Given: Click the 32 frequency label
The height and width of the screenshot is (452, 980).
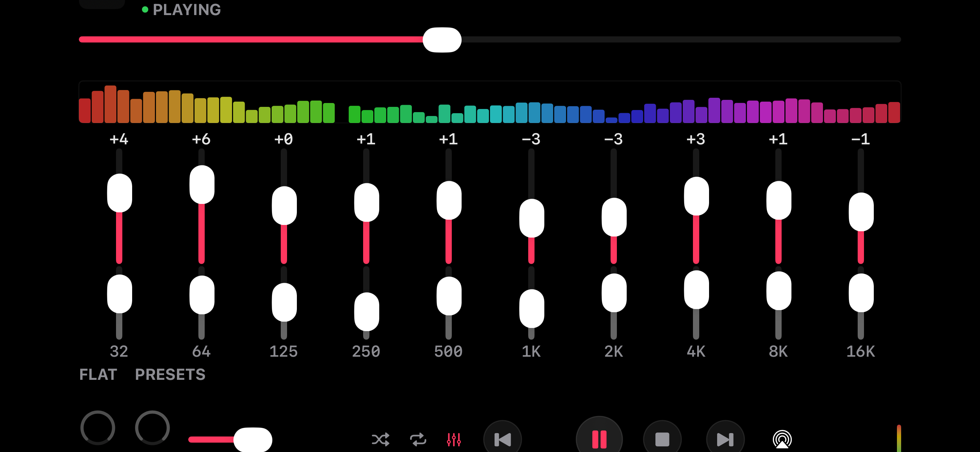Looking at the screenshot, I should [119, 351].
